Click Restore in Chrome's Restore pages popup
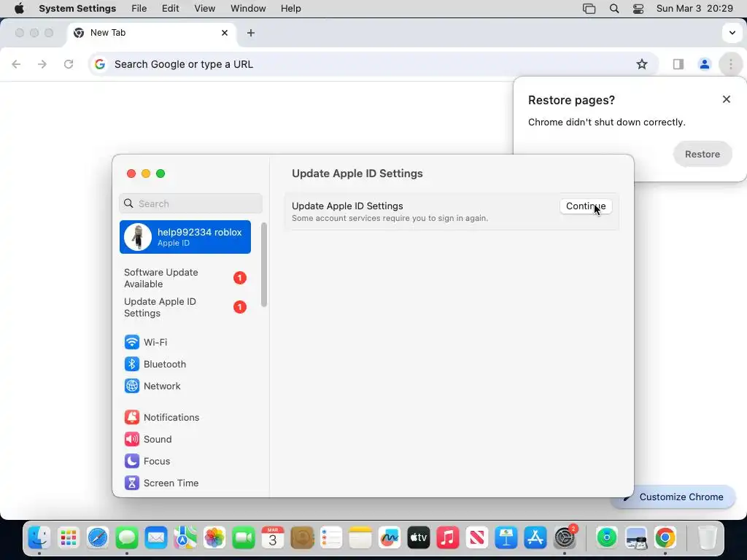The width and height of the screenshot is (747, 560). tap(703, 155)
